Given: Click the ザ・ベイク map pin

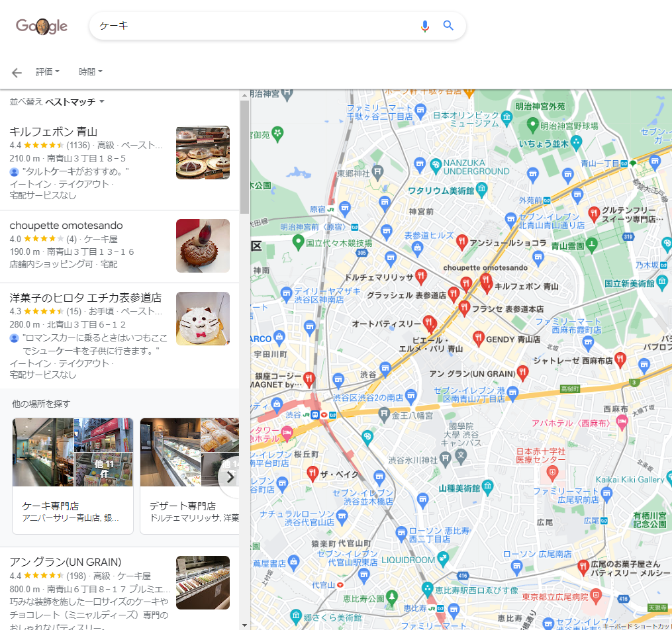Looking at the screenshot, I should coord(312,474).
